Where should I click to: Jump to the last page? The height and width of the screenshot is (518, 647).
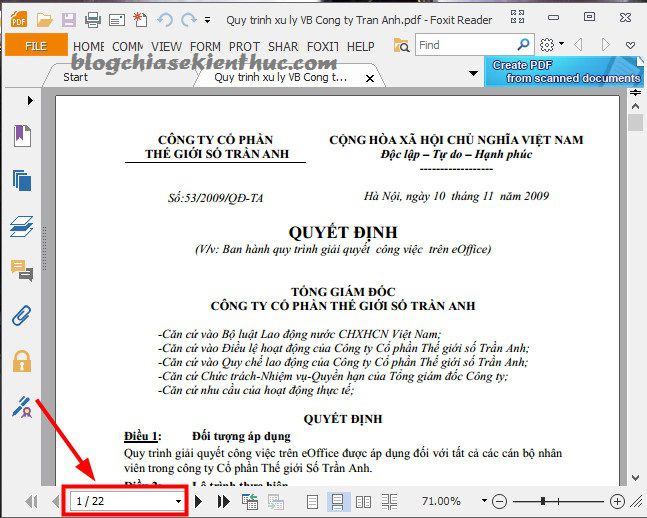tap(224, 501)
